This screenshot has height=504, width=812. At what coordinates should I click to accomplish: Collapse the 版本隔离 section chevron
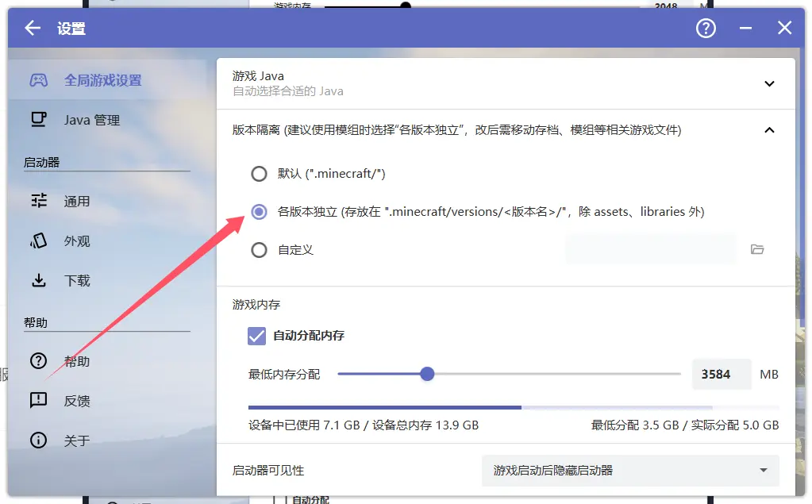click(x=768, y=129)
